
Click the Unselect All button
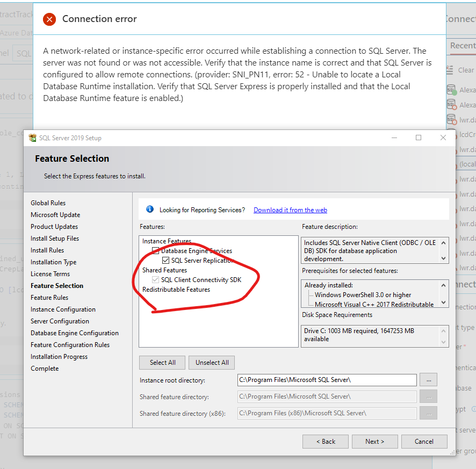point(212,363)
